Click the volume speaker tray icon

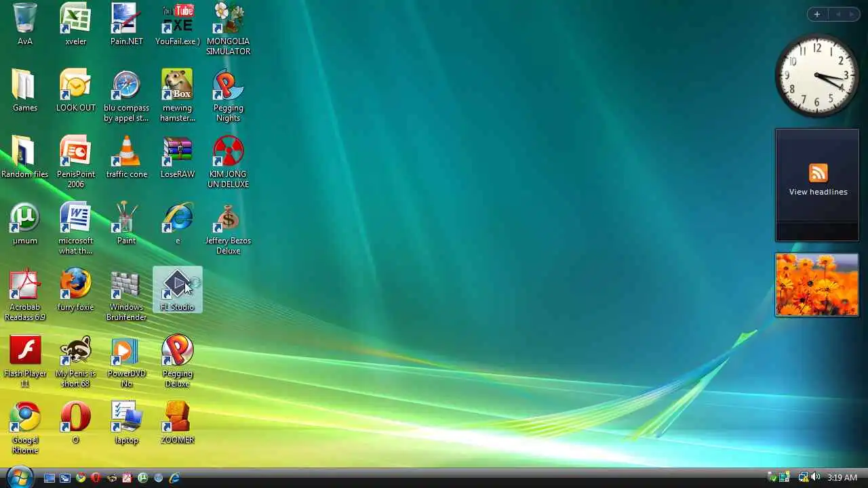coord(815,477)
